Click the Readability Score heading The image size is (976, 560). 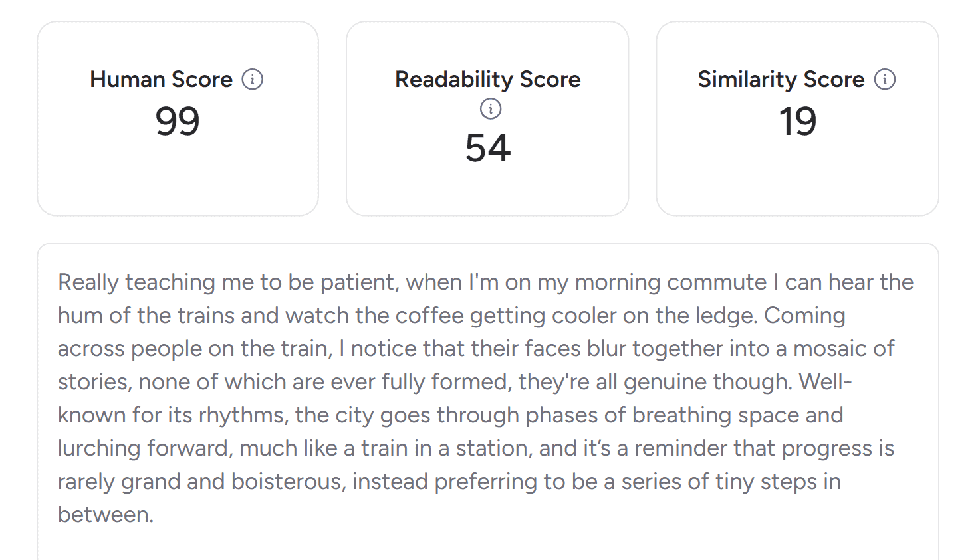[x=487, y=80]
